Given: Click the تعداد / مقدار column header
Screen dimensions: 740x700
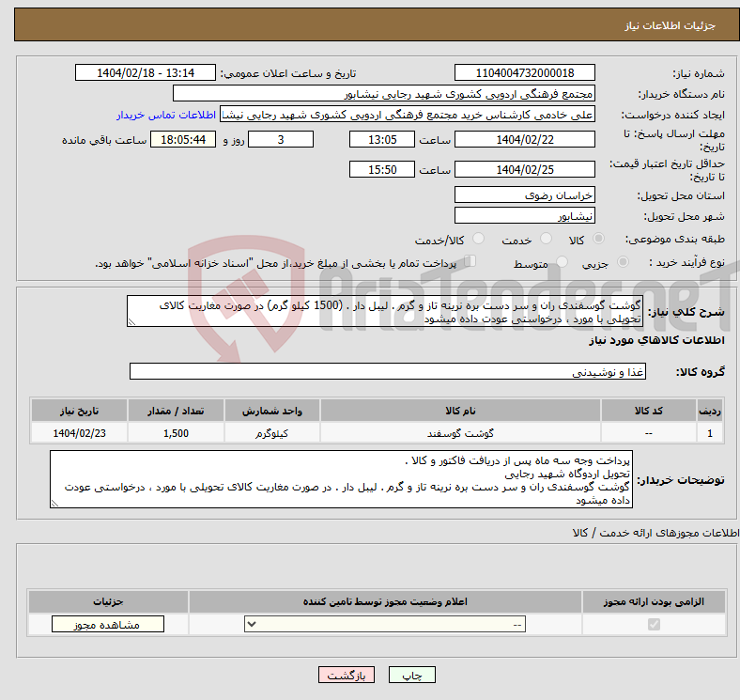Looking at the screenshot, I should tap(176, 411).
